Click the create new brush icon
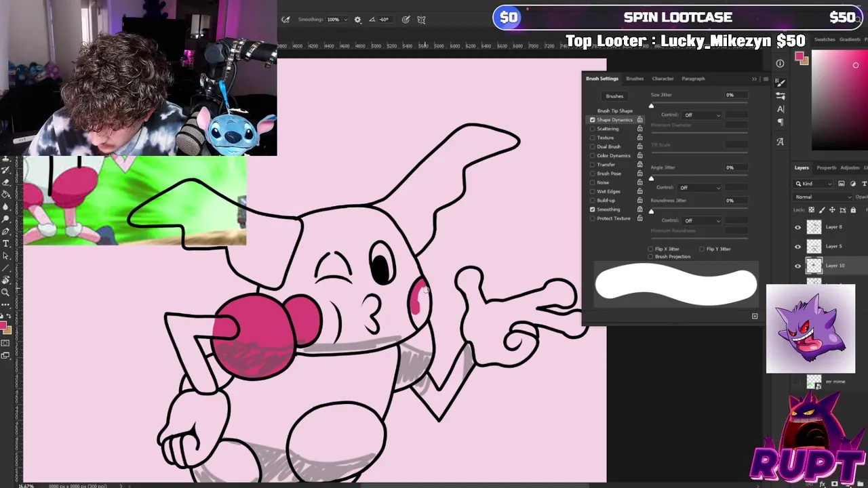Viewport: 868px width, 488px height. (x=755, y=316)
